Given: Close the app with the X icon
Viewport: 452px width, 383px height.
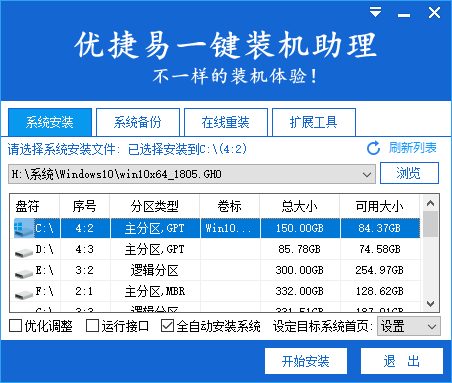Looking at the screenshot, I should coord(434,13).
